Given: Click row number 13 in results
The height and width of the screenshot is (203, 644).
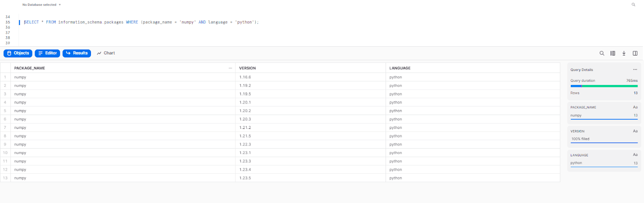Looking at the screenshot, I should 5,178.
